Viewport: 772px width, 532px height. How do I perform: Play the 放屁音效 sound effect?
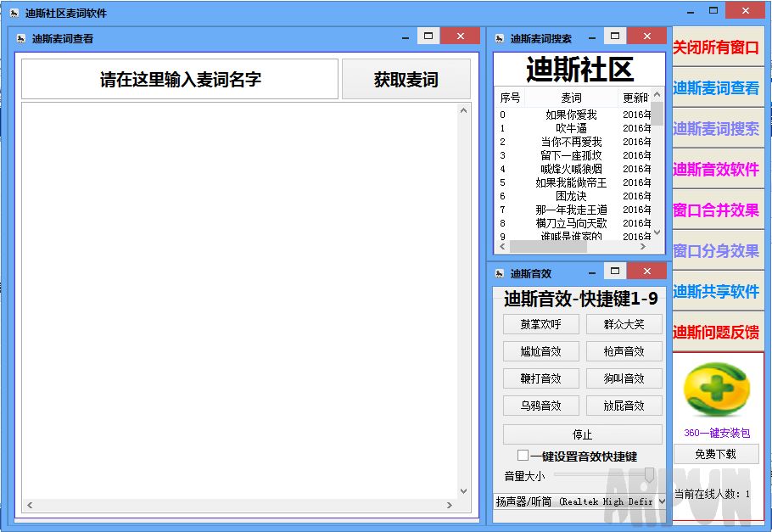pyautogui.click(x=624, y=406)
